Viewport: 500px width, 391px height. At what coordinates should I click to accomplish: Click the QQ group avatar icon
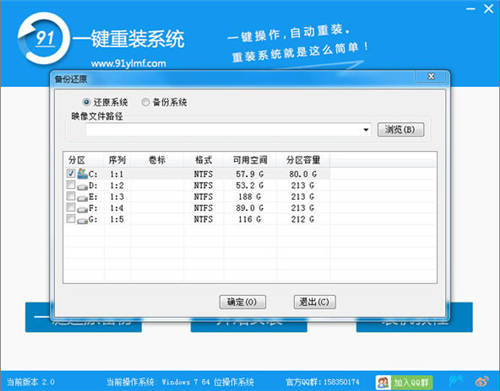pos(383,382)
